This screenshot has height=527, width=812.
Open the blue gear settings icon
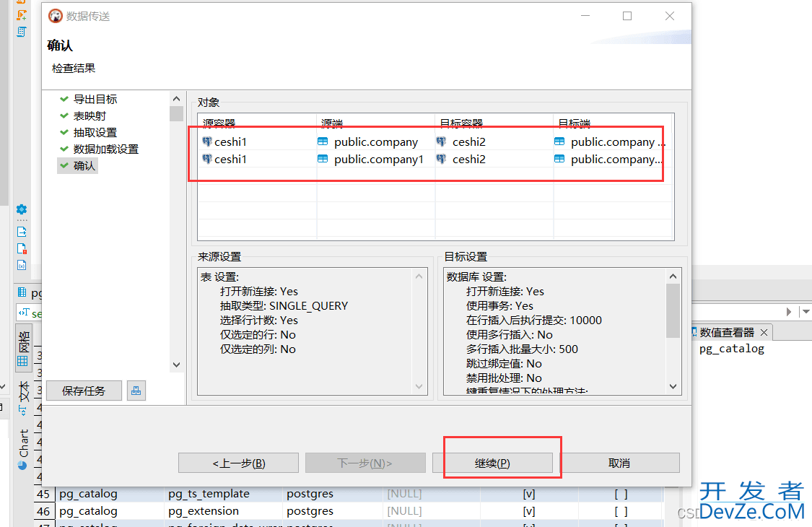[x=22, y=209]
